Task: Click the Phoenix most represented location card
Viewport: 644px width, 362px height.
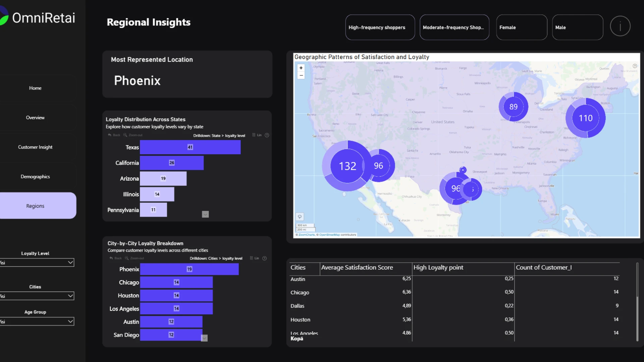Action: pyautogui.click(x=187, y=74)
